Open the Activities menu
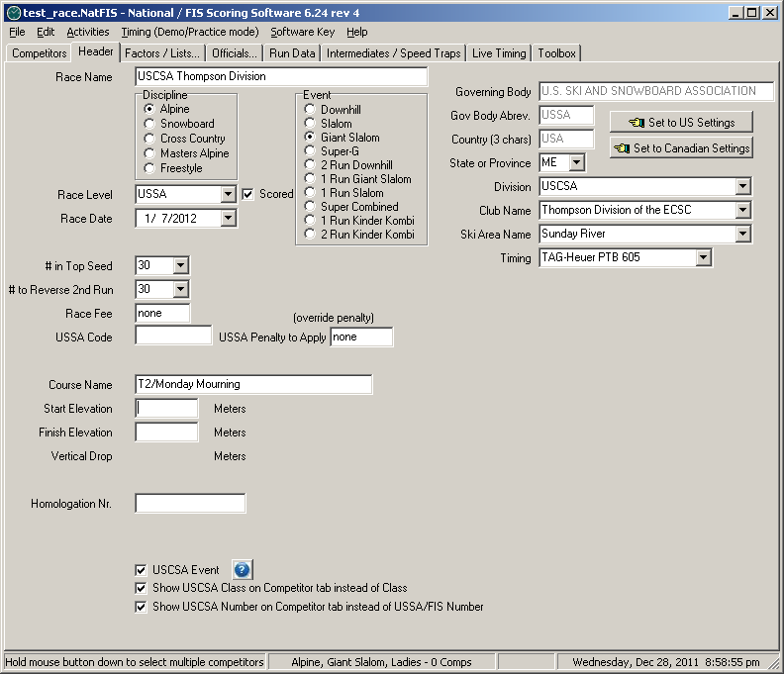 (88, 32)
